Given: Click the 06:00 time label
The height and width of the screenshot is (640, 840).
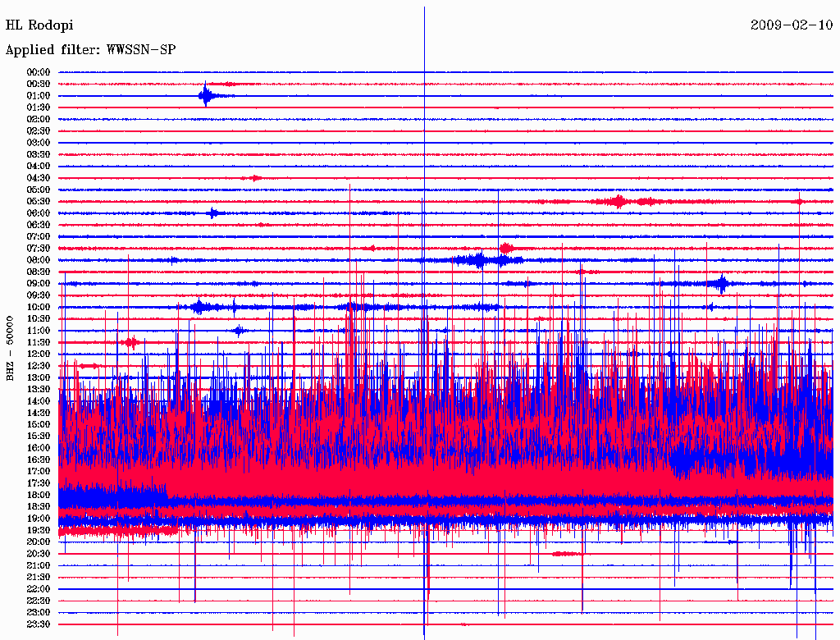Looking at the screenshot, I should tap(39, 213).
